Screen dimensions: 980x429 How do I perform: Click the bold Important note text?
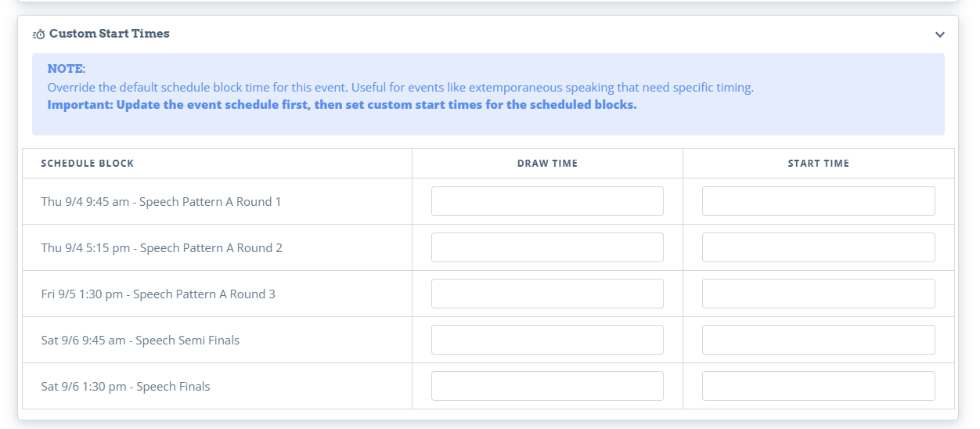pyautogui.click(x=342, y=105)
